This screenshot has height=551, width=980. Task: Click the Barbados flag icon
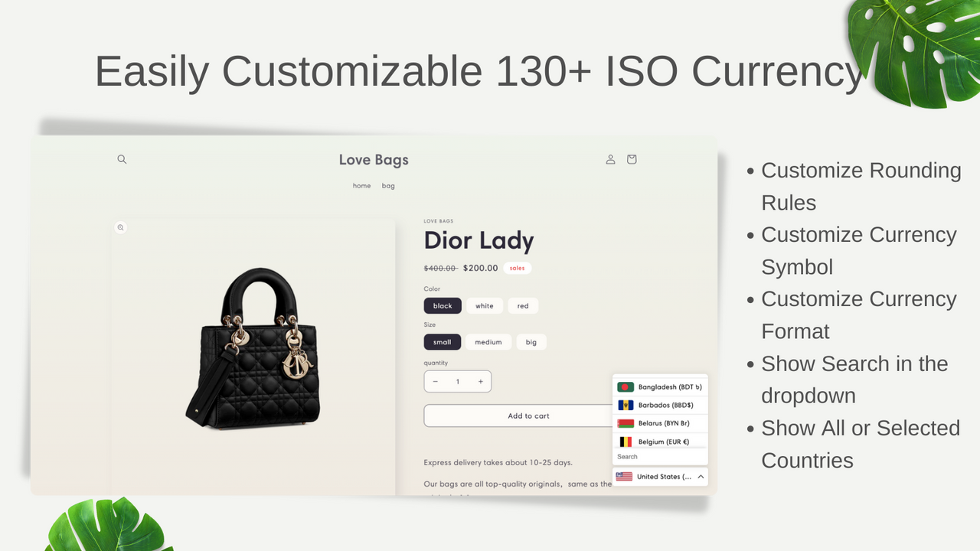[626, 405]
